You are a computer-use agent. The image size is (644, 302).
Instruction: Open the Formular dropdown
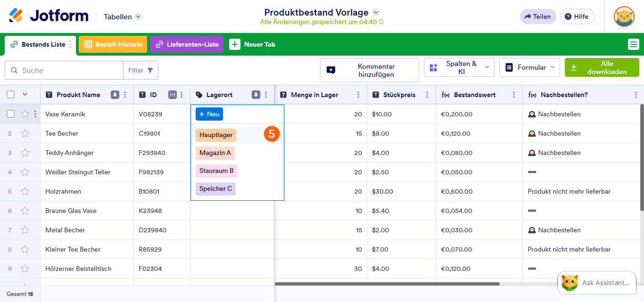[529, 67]
